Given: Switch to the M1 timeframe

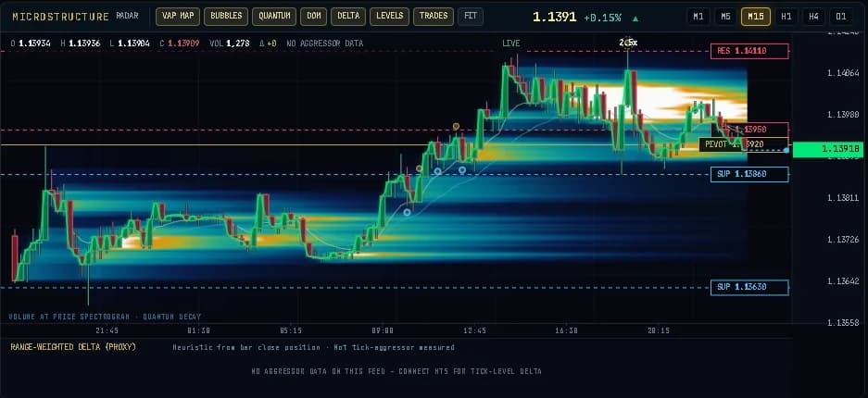Looking at the screenshot, I should point(698,17).
